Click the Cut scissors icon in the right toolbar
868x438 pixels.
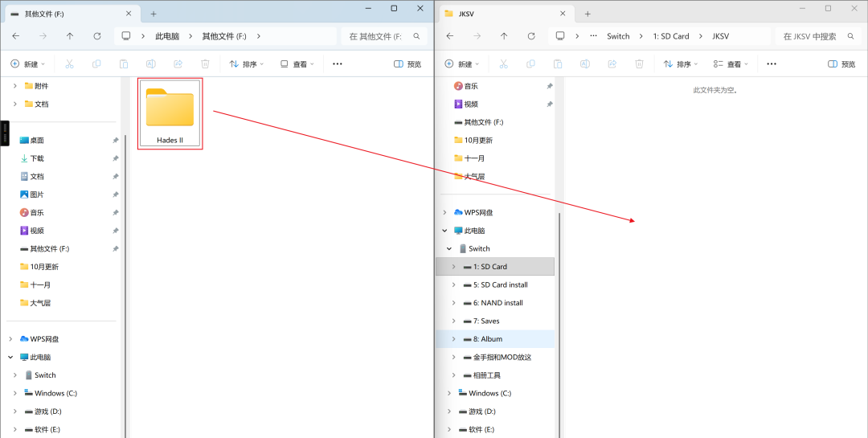[x=503, y=64]
